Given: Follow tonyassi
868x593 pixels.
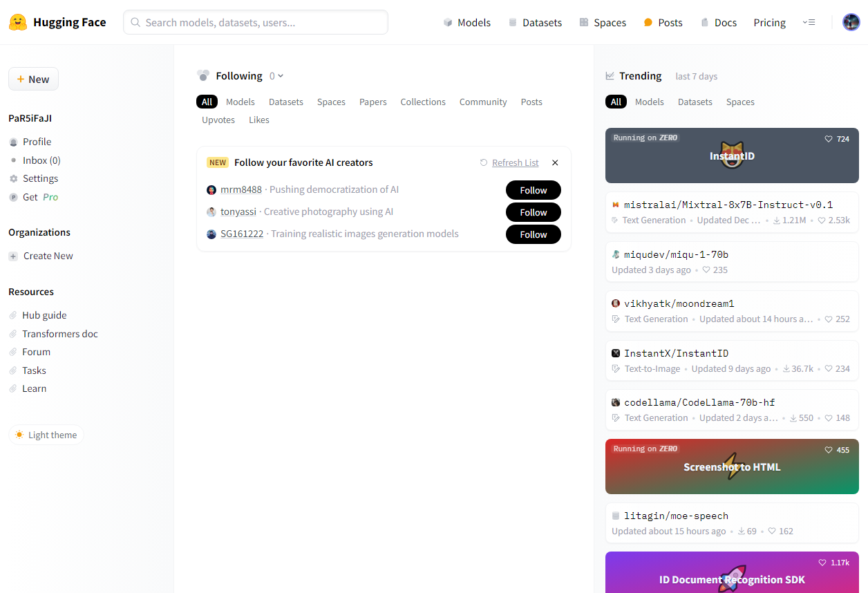Looking at the screenshot, I should tap(534, 212).
